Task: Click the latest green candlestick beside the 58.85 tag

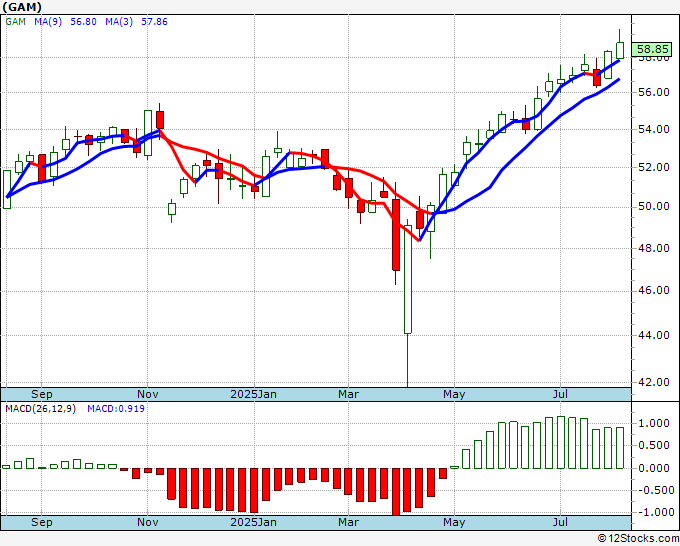Action: click(620, 50)
